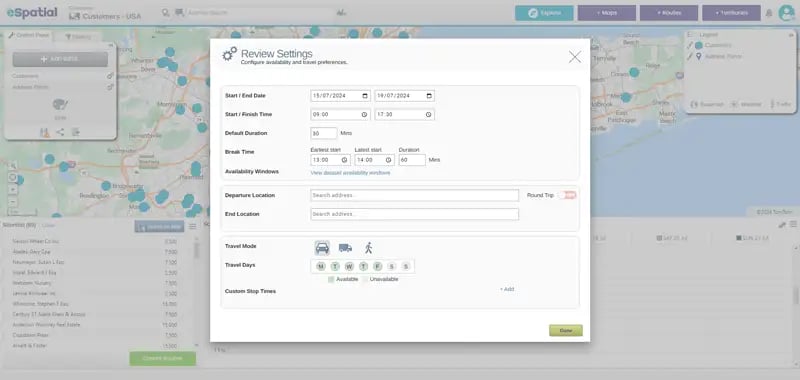Screen dimensions: 800x380
Task: Toggle Saturday travel day
Action: pyautogui.click(x=392, y=266)
